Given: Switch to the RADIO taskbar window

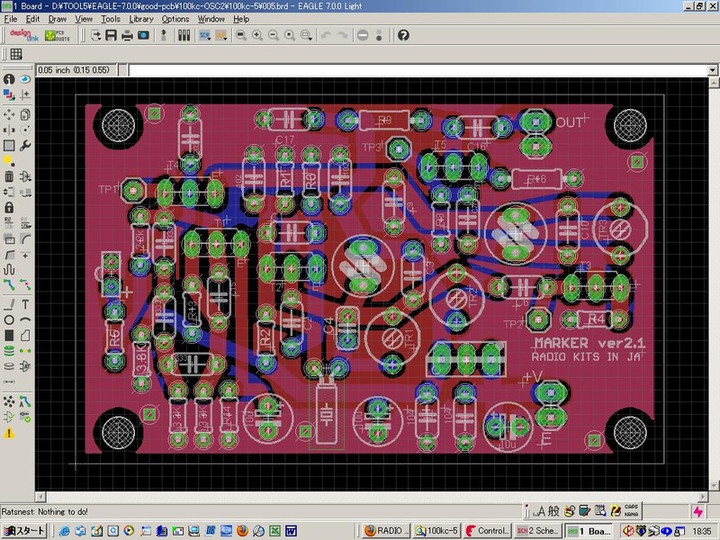Looking at the screenshot, I should [384, 531].
